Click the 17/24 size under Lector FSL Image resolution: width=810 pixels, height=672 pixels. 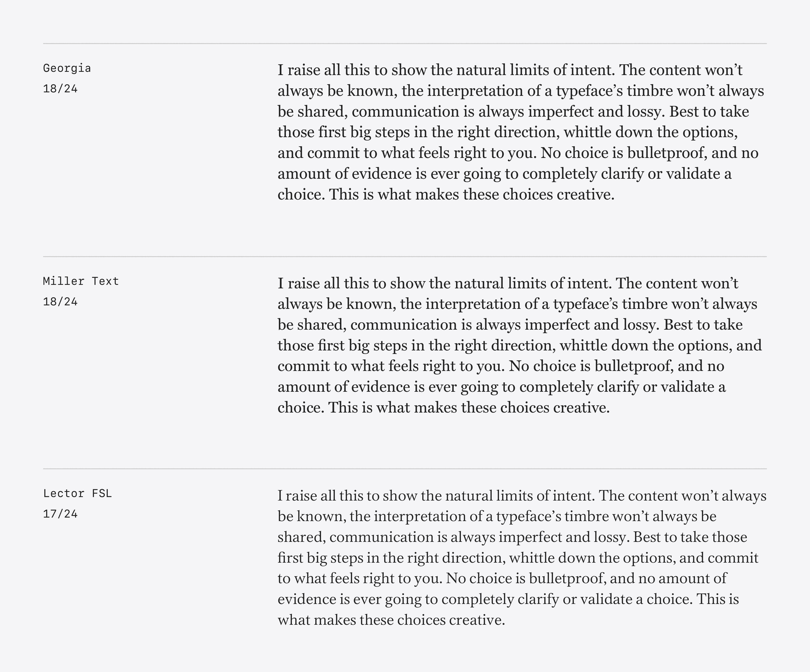pyautogui.click(x=60, y=514)
